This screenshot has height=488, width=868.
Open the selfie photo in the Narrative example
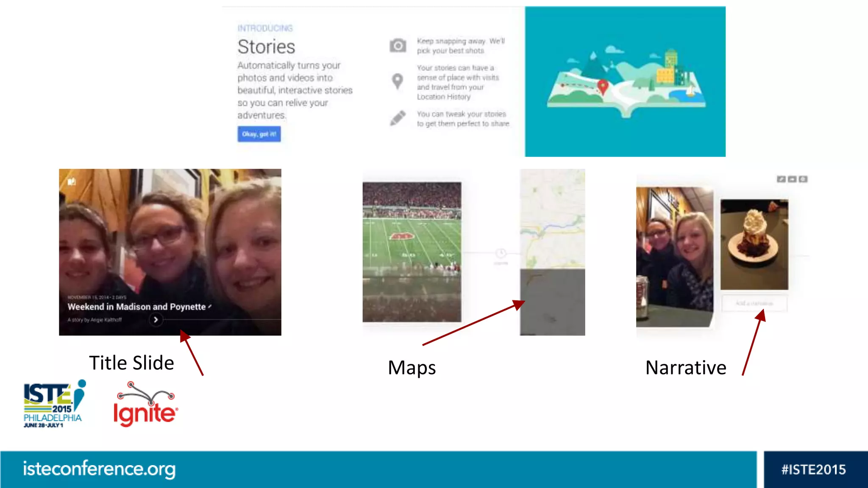(x=674, y=257)
